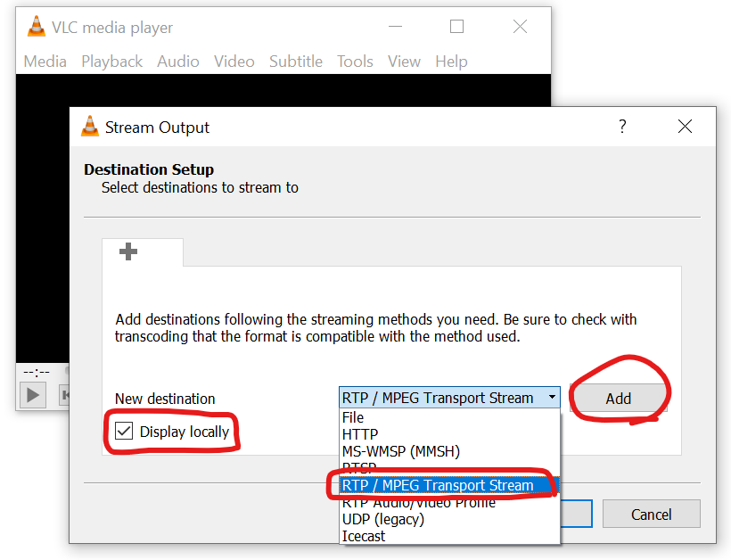The height and width of the screenshot is (560, 731).
Task: Click the VLC cone icon in main window title bar
Action: [x=37, y=27]
